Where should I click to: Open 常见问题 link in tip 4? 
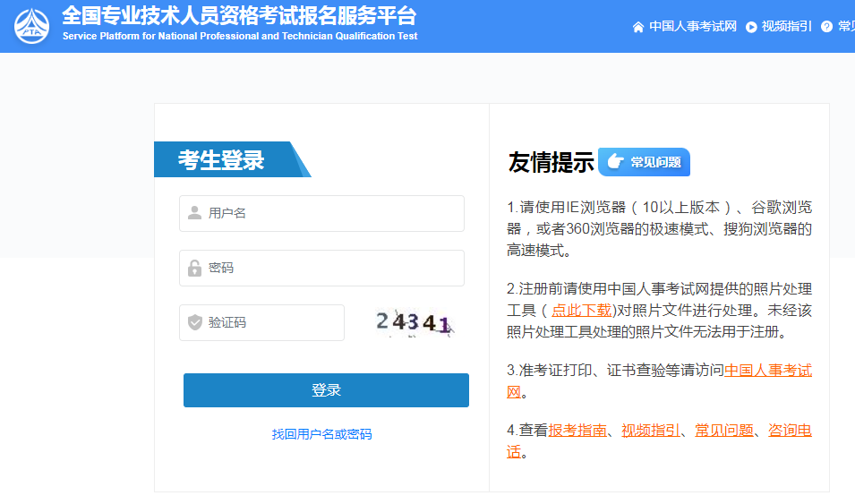point(724,431)
